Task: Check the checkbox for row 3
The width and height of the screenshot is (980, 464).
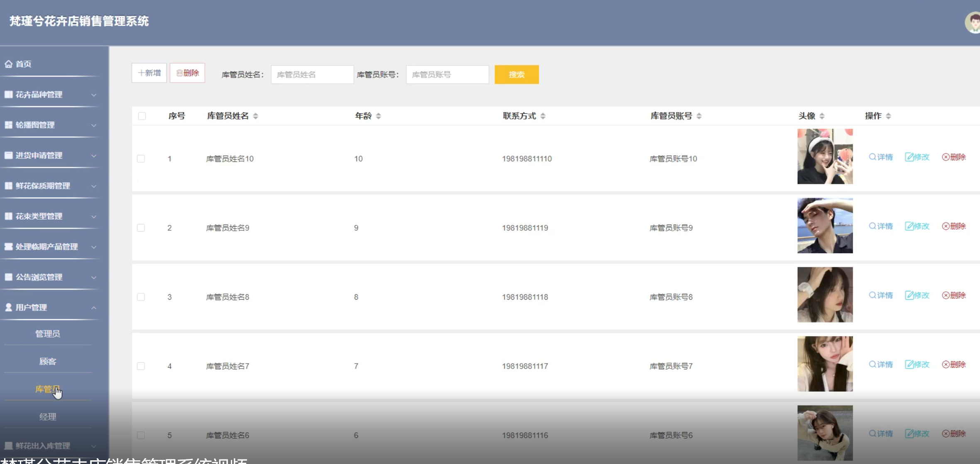Action: click(141, 297)
